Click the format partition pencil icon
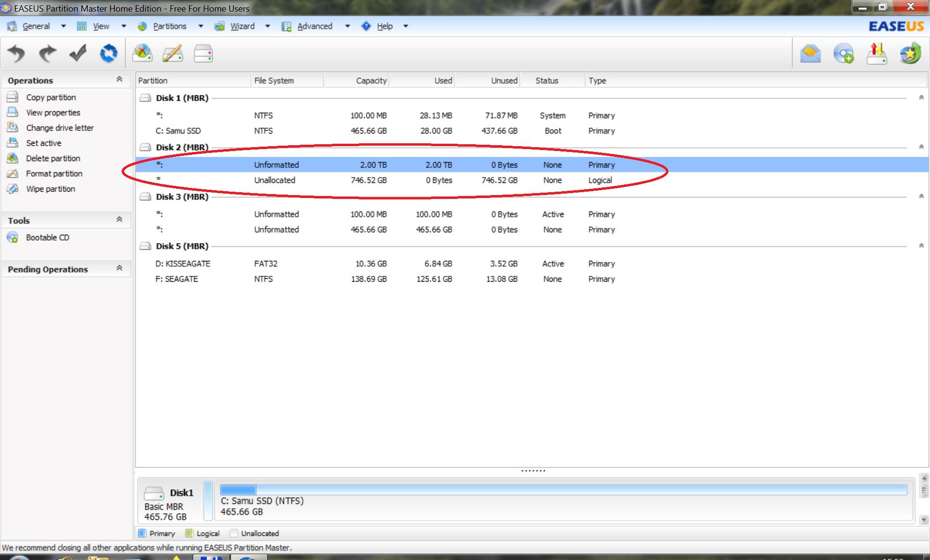Viewport: 930px width, 560px height. point(173,53)
